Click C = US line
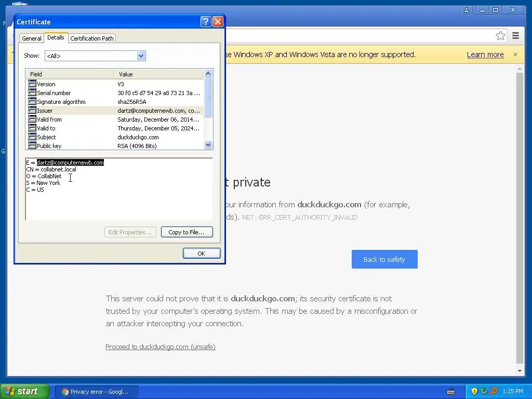 (x=35, y=190)
